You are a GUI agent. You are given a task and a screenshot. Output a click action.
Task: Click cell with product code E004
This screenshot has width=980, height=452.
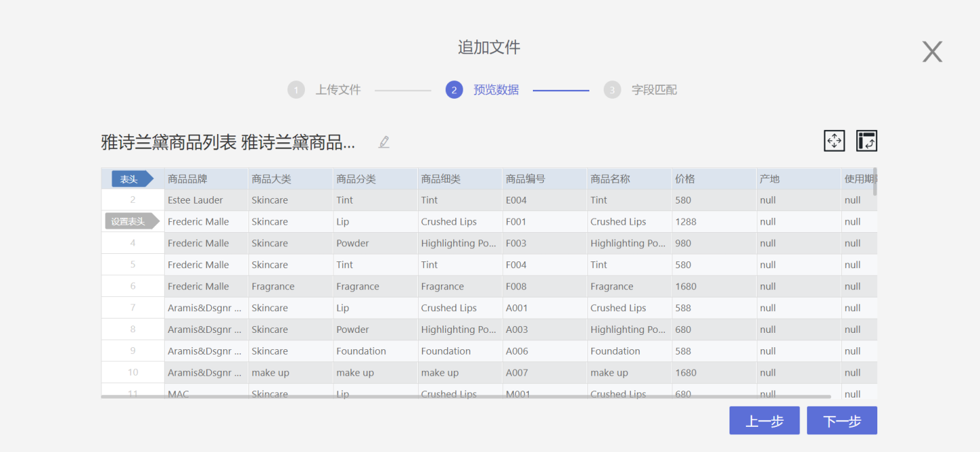coord(517,200)
